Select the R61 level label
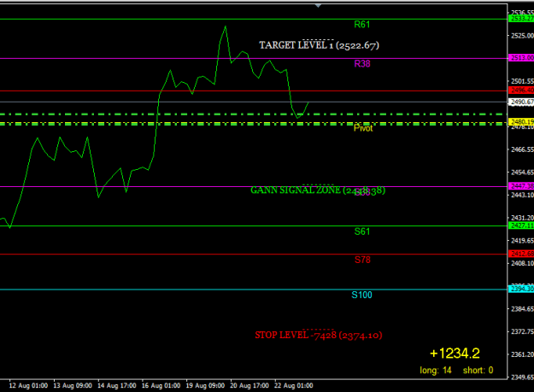Screen dimensions: 534x392 [361, 25]
